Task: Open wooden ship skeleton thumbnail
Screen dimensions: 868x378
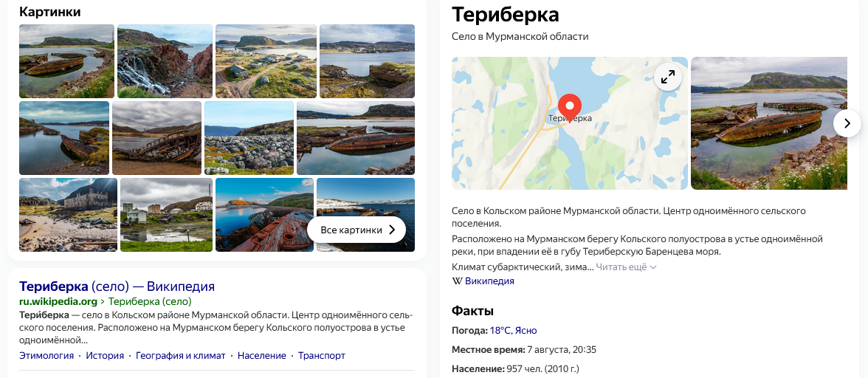Action: coord(156,138)
